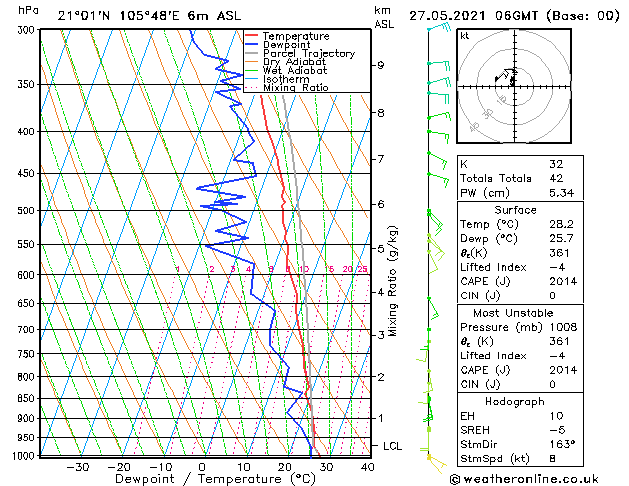Click the Mixing Ratio (g/kg) vertical label
The image size is (629, 486).
[392, 281]
